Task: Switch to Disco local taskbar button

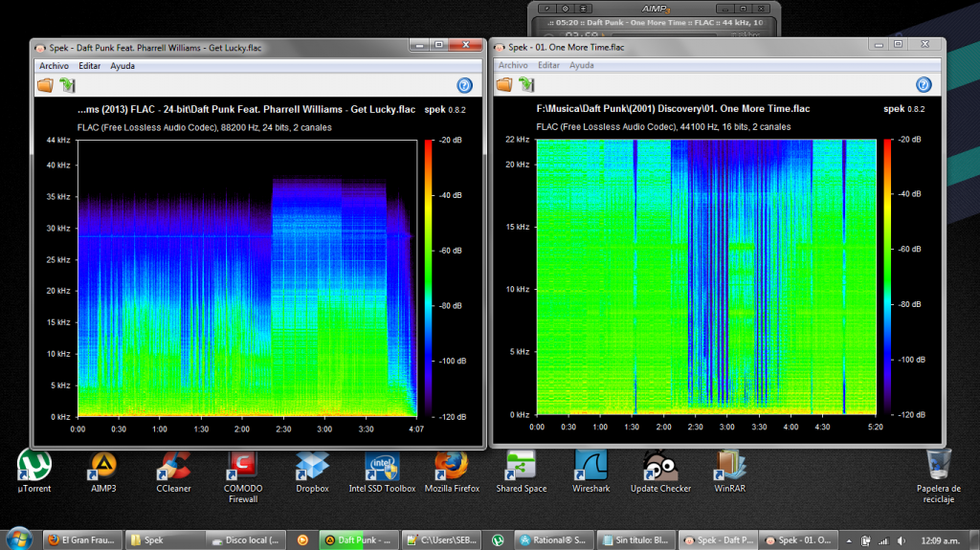Action: point(246,540)
